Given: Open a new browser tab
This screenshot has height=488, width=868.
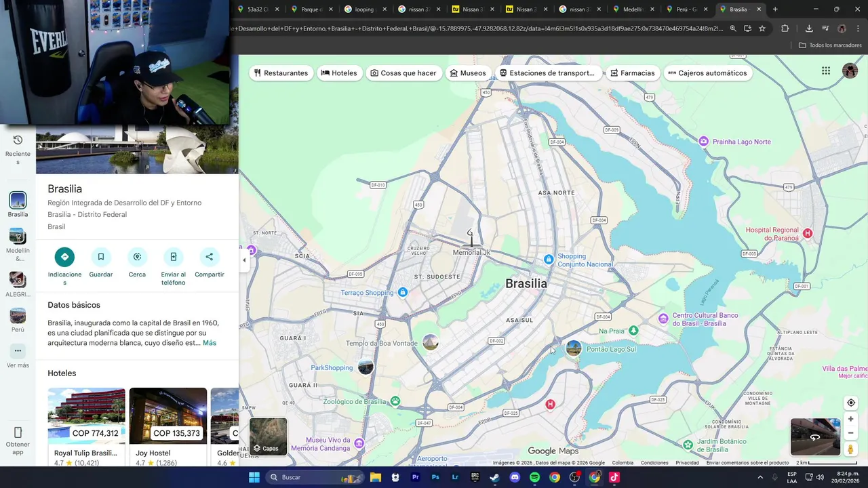Looking at the screenshot, I should 775,9.
